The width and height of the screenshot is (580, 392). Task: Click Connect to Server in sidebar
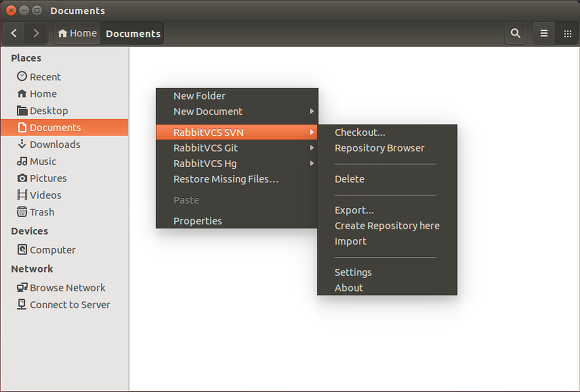(65, 305)
